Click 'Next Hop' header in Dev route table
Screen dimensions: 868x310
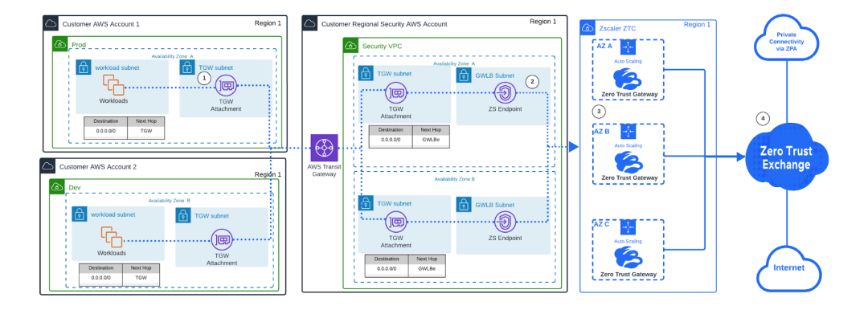coord(141,268)
